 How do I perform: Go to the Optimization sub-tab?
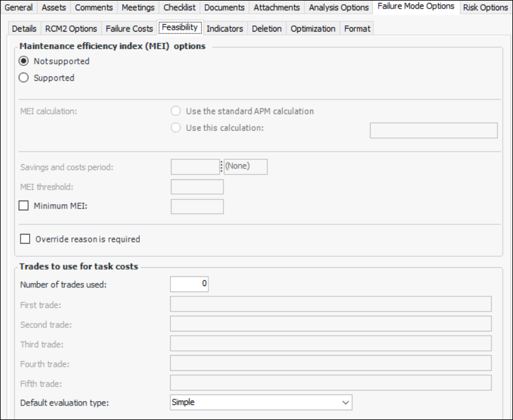(x=313, y=28)
